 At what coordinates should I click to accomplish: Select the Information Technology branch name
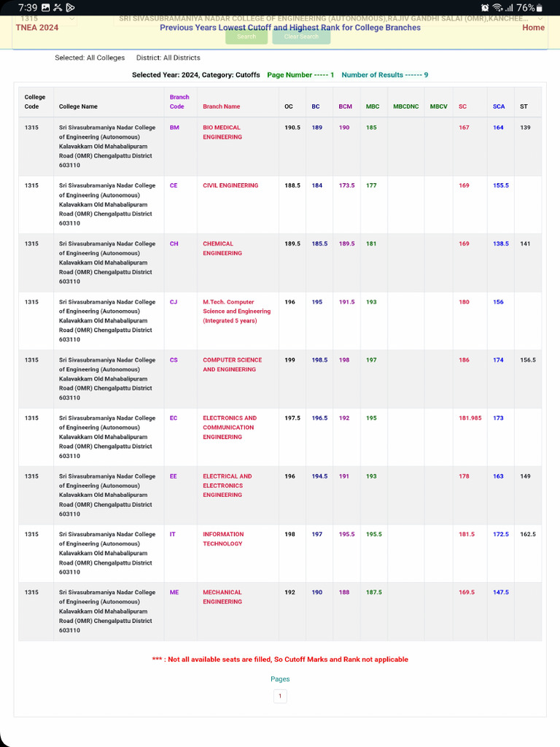click(x=223, y=539)
